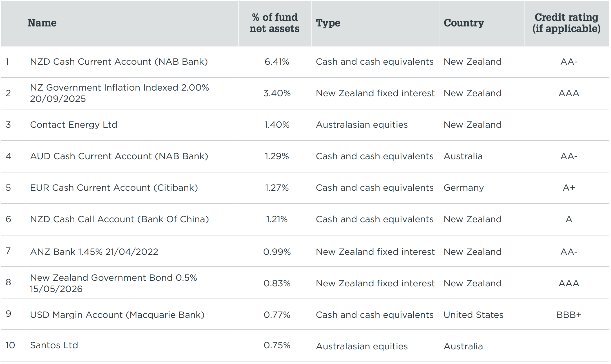Click the Name column header
The image size is (611, 364).
pyautogui.click(x=42, y=23)
